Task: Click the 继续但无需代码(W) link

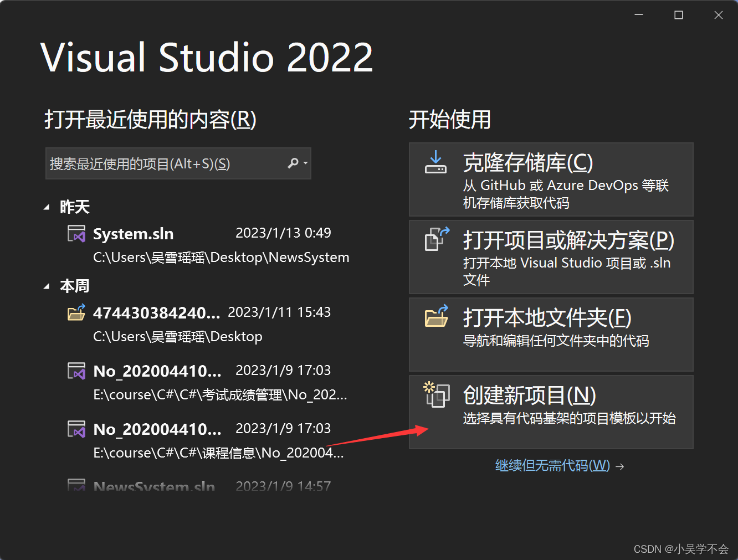Action: pos(552,465)
